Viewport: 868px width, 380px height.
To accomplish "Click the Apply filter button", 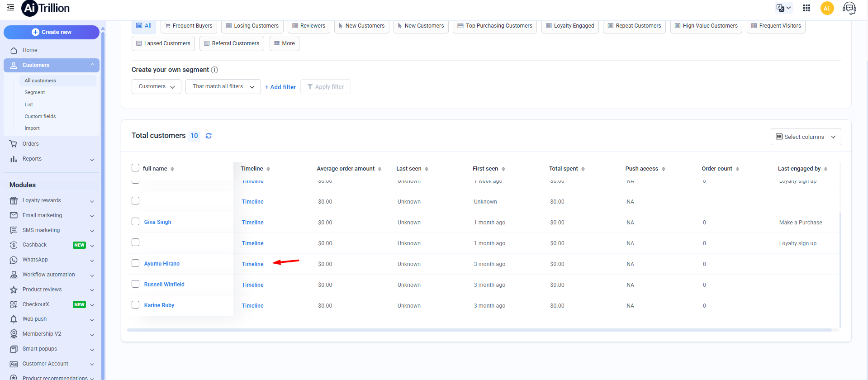I will point(326,87).
